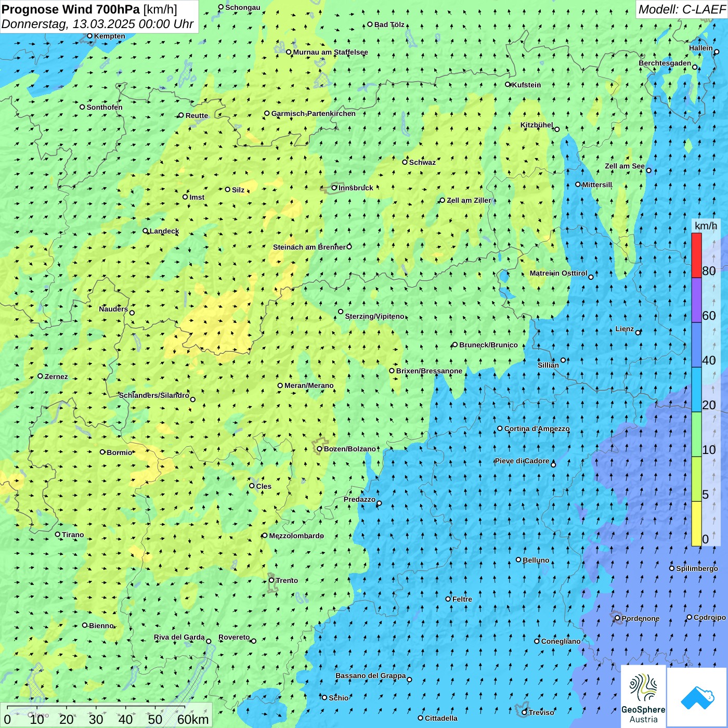Click the GeoSphere Austria logo
The image size is (728, 728).
(643, 697)
